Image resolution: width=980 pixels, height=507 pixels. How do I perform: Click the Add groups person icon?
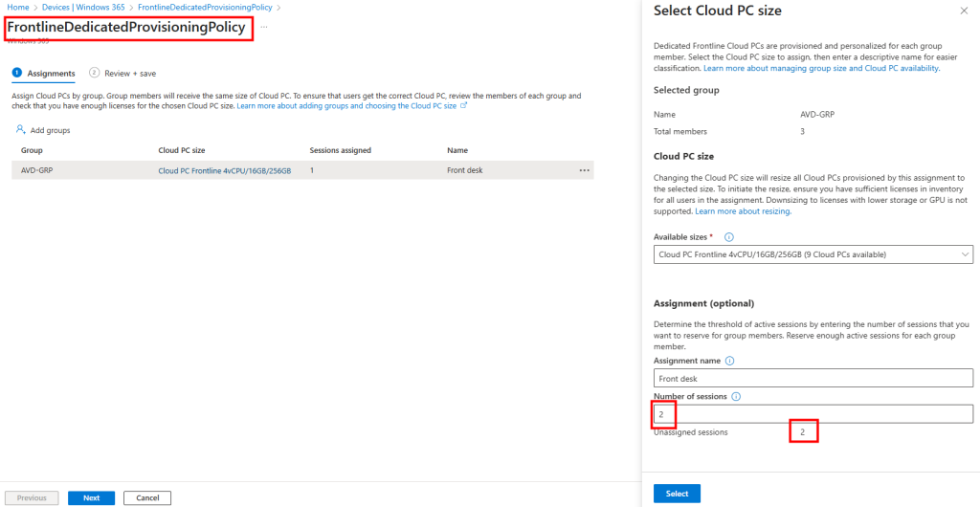click(x=20, y=130)
